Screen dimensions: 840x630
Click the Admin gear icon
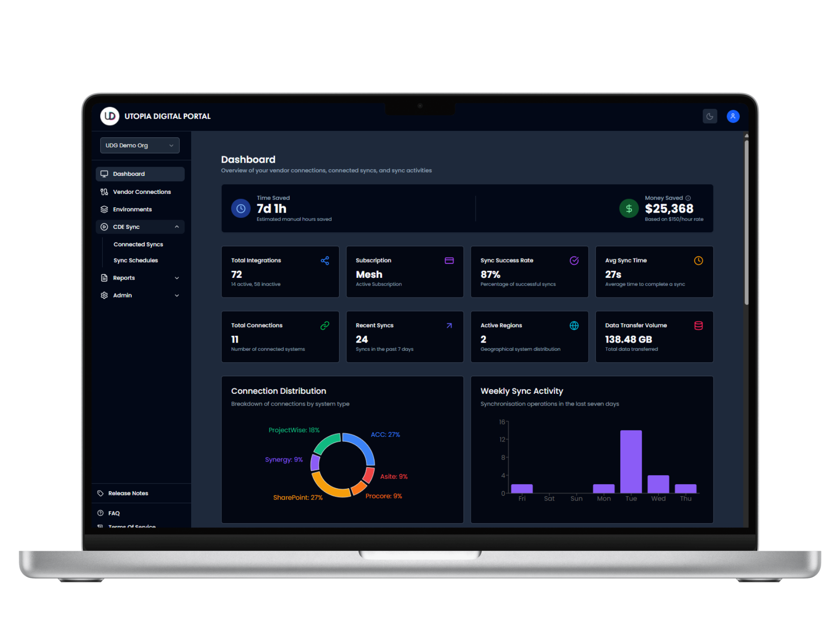tap(104, 295)
